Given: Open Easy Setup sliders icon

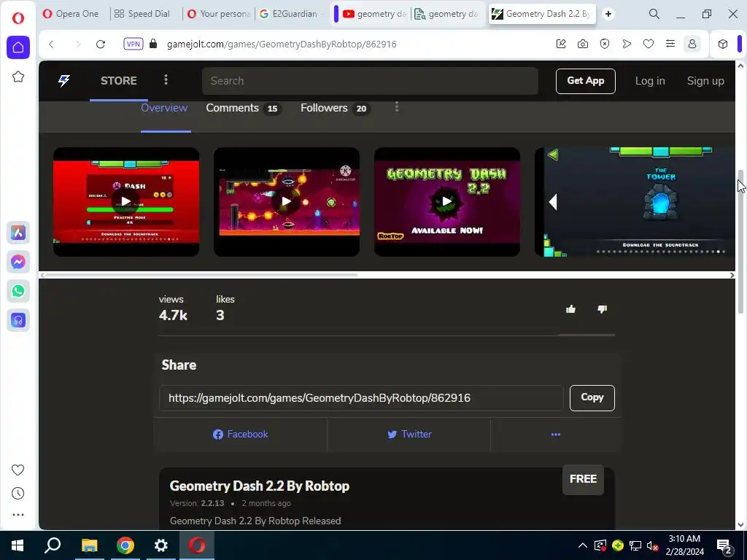Looking at the screenshot, I should coord(670,44).
